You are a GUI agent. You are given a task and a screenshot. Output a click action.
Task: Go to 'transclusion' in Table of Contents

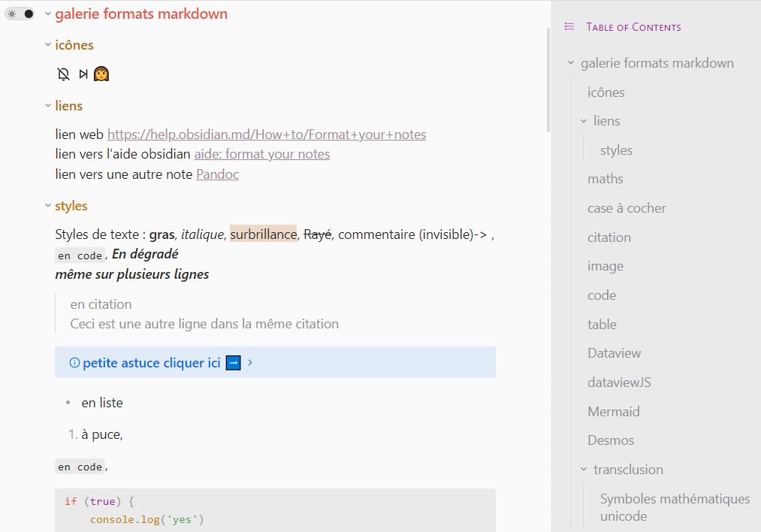click(x=628, y=470)
